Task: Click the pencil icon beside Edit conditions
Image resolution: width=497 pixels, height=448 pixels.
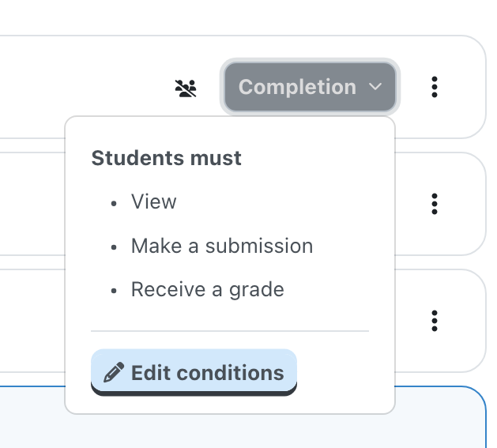Action: point(114,372)
